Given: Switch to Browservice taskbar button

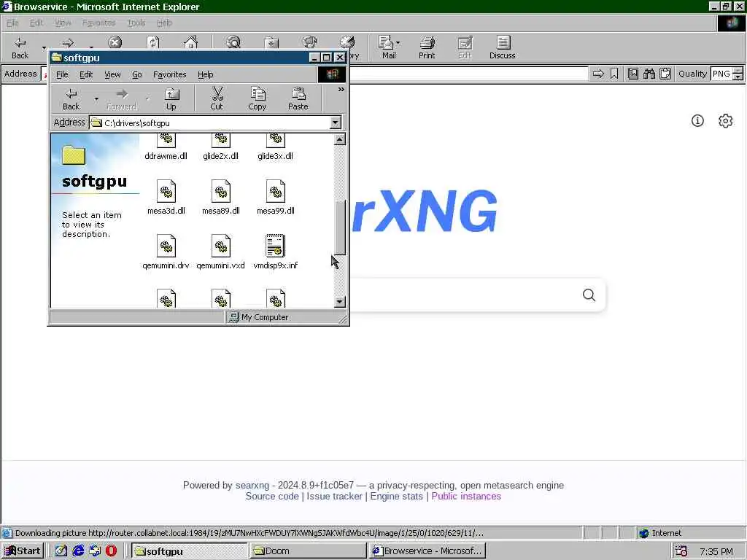Looking at the screenshot, I should click(x=427, y=551).
